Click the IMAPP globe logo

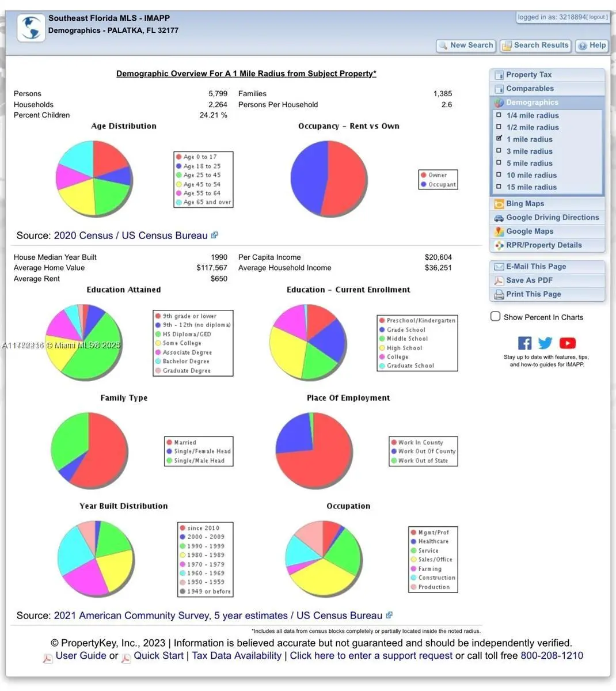(x=31, y=27)
